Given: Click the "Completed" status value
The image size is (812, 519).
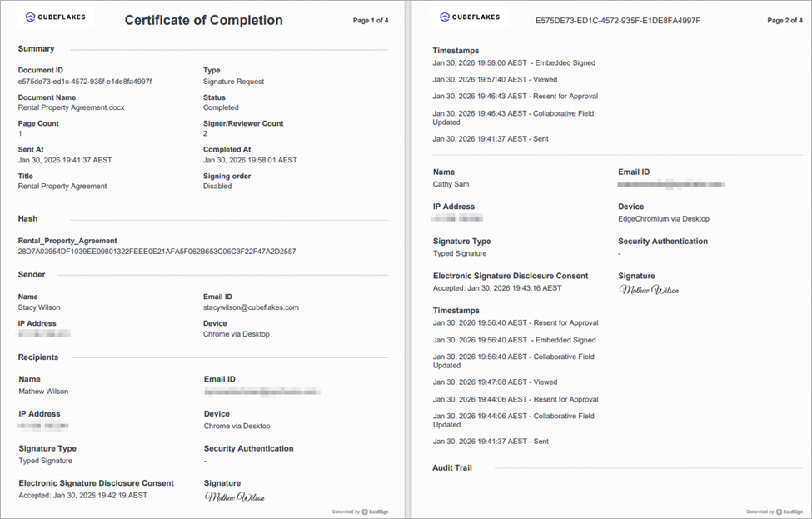Looking at the screenshot, I should tap(221, 107).
